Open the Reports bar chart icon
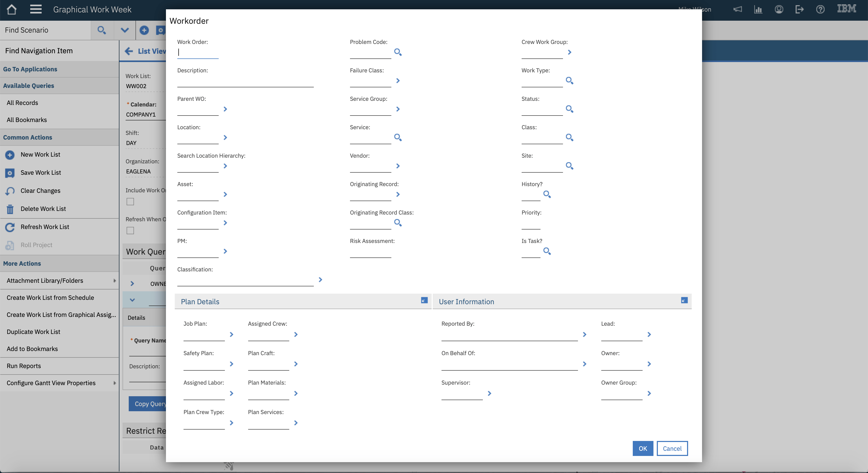Screen dimensions: 868x473 coord(758,9)
